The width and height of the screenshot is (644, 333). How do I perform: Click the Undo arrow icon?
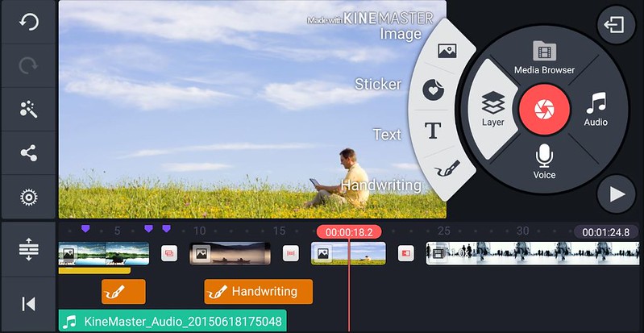[28, 23]
